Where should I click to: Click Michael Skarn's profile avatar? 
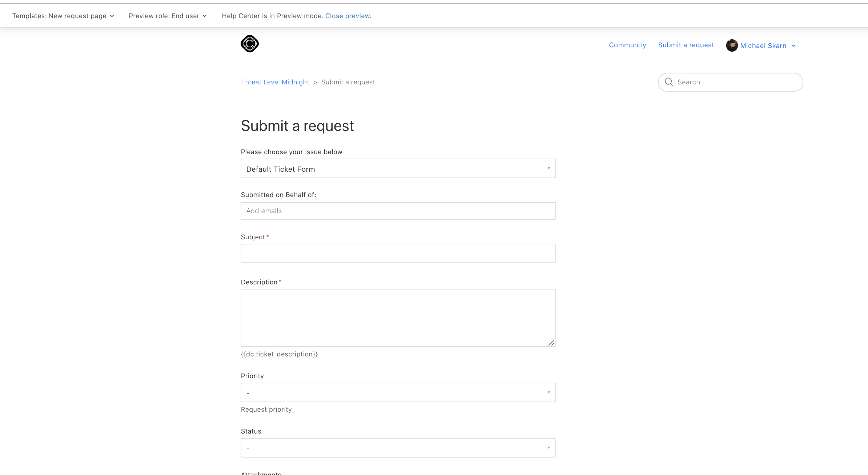pos(732,45)
